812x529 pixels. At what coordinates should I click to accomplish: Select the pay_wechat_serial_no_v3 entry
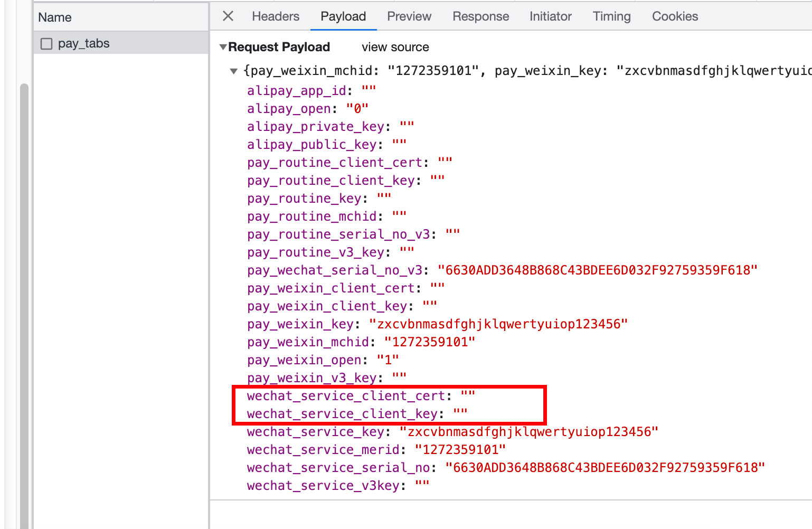[x=502, y=270]
